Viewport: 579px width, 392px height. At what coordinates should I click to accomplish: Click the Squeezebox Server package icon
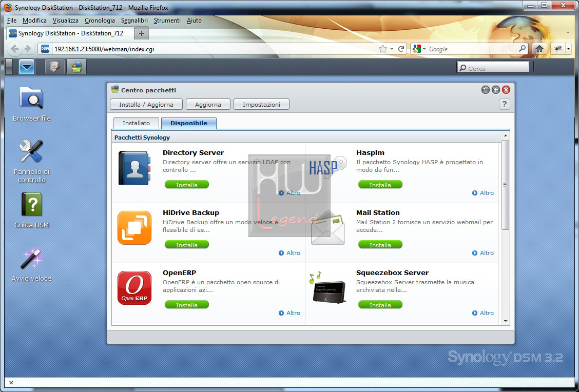pyautogui.click(x=328, y=288)
